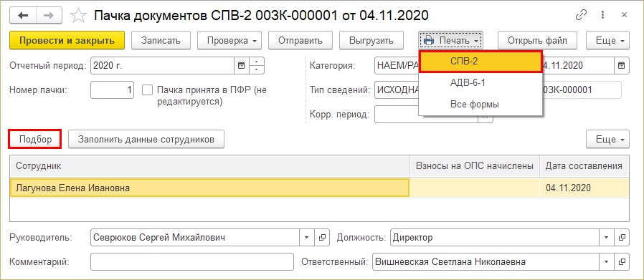Go back using the left arrow
Image resolution: width=644 pixels, height=280 pixels.
pos(22,16)
